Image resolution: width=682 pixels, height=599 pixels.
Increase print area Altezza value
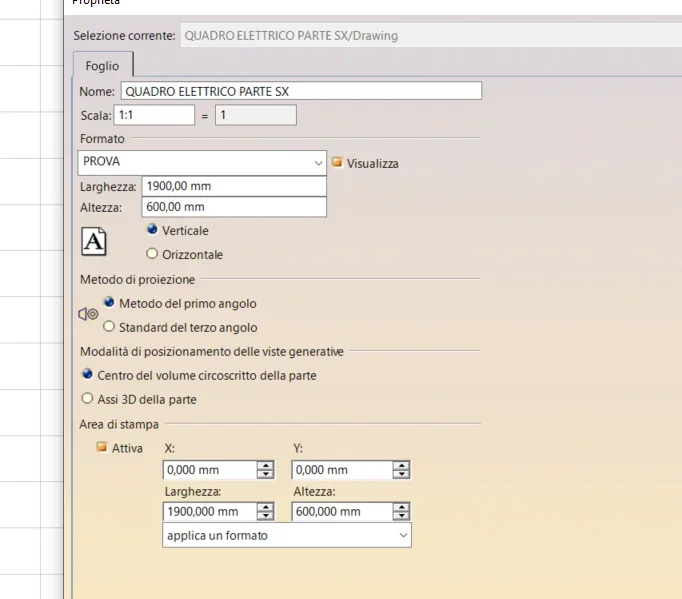401,507
